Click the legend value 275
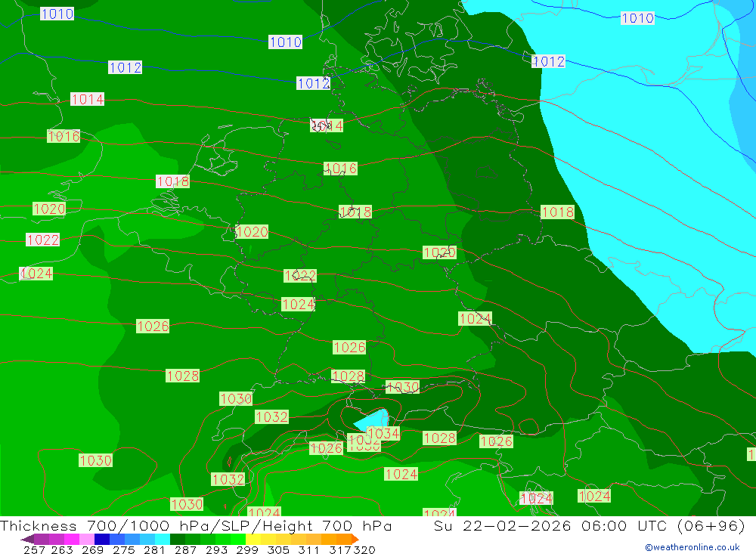The image size is (756, 554). point(123,549)
